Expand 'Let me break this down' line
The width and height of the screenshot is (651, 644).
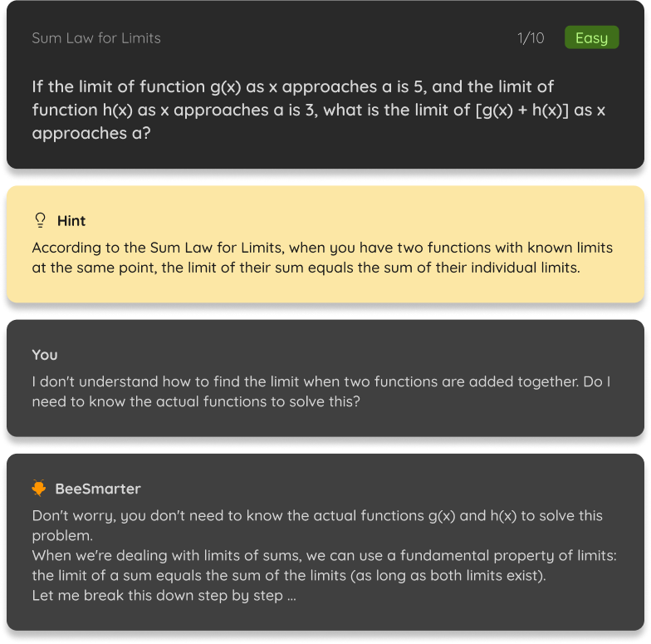164,596
